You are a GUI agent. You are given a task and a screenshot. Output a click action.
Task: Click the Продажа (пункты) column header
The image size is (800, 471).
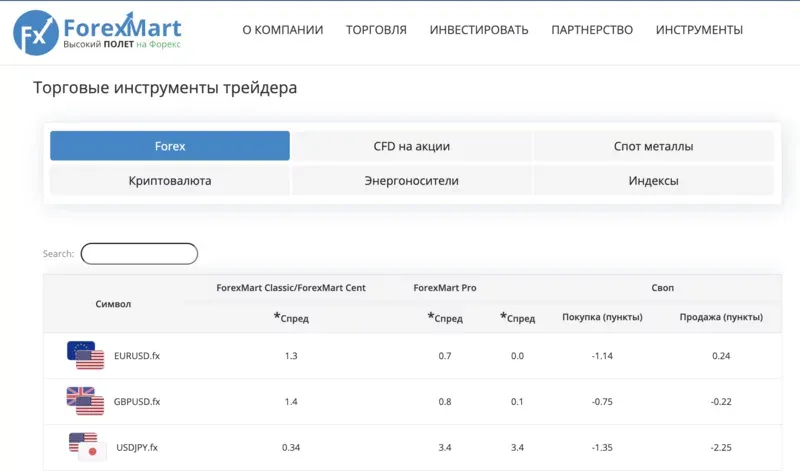[x=721, y=317]
